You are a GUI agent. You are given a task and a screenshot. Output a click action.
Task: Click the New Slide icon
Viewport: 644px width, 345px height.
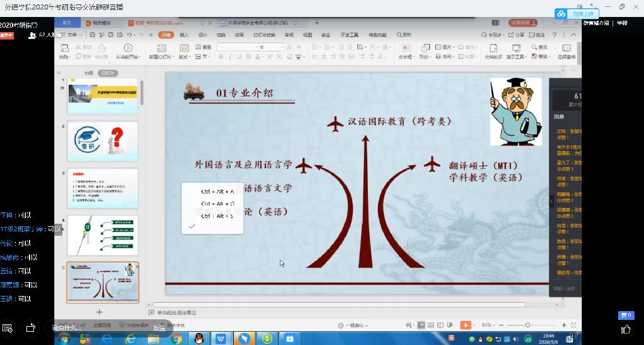pyautogui.click(x=160, y=48)
